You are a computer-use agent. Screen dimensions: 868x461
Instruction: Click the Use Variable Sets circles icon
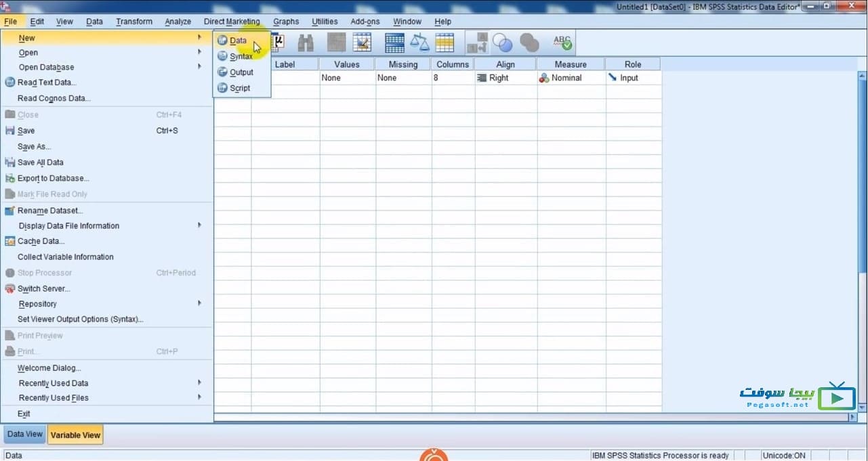tap(503, 43)
